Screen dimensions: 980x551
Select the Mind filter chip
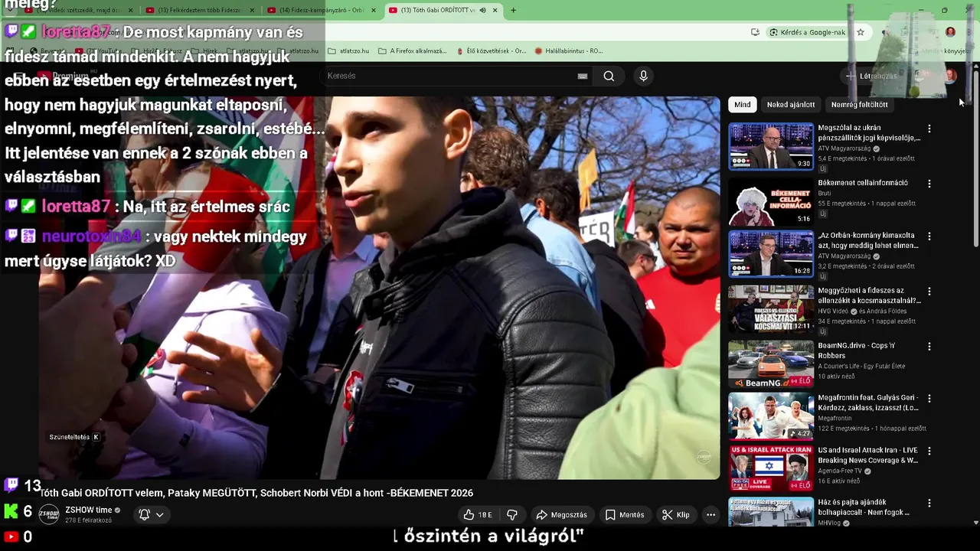click(x=743, y=105)
